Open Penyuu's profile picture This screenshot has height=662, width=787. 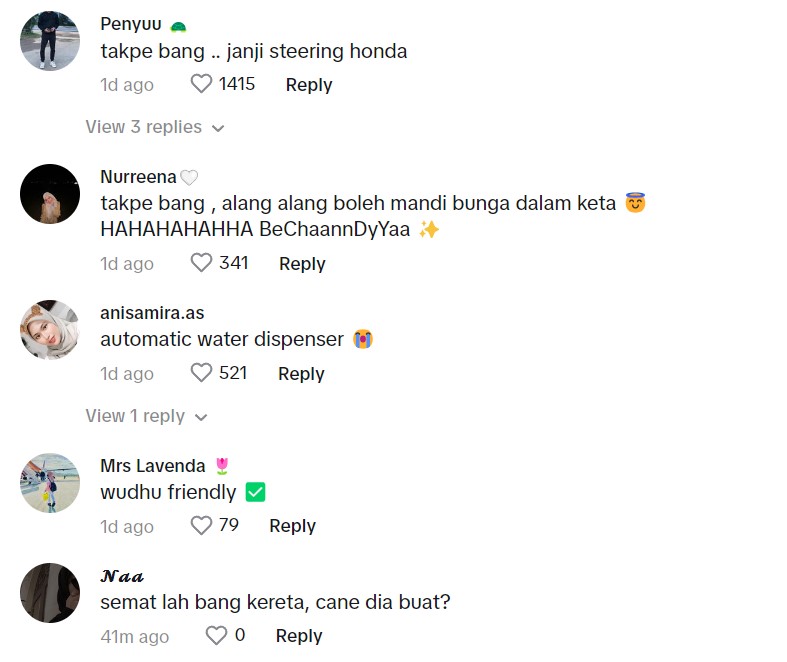(x=50, y=41)
